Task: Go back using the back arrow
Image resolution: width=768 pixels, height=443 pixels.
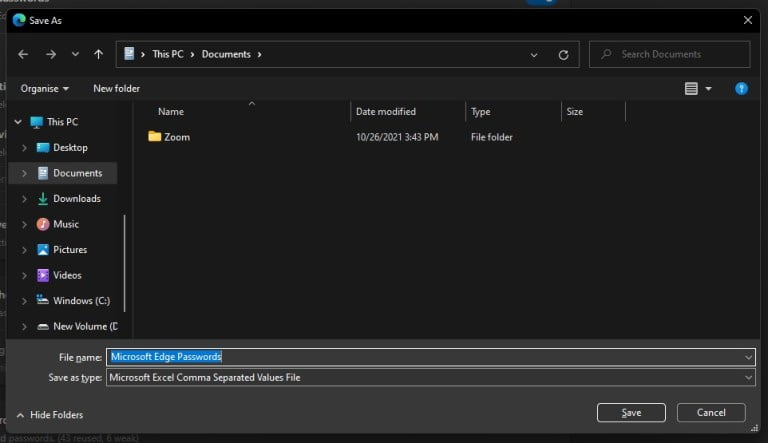Action: pyautogui.click(x=23, y=54)
